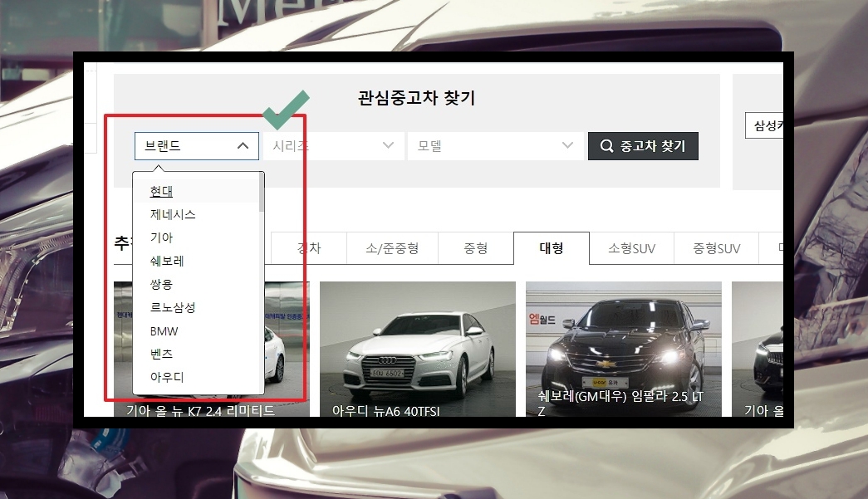Click the brand list scrollbar
Screen dimensions: 868x499
pyautogui.click(x=262, y=192)
